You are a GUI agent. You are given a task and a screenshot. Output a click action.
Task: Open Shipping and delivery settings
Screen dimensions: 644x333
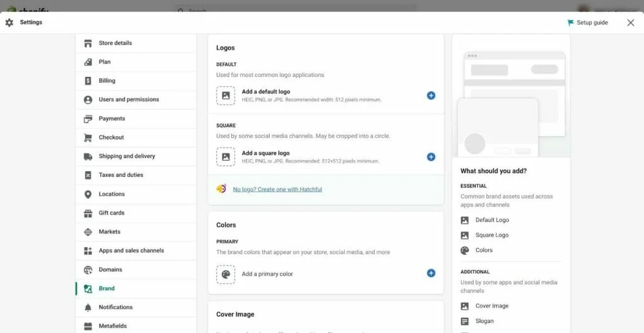[136, 157]
